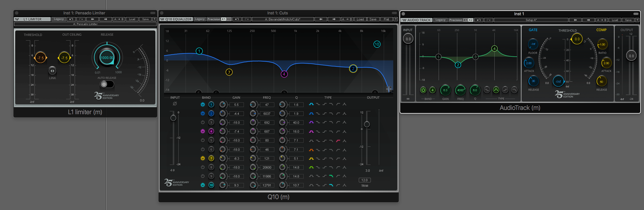The image size is (644, 210).
Task: Toggle power for Q10 band 4
Action: (x=203, y=131)
